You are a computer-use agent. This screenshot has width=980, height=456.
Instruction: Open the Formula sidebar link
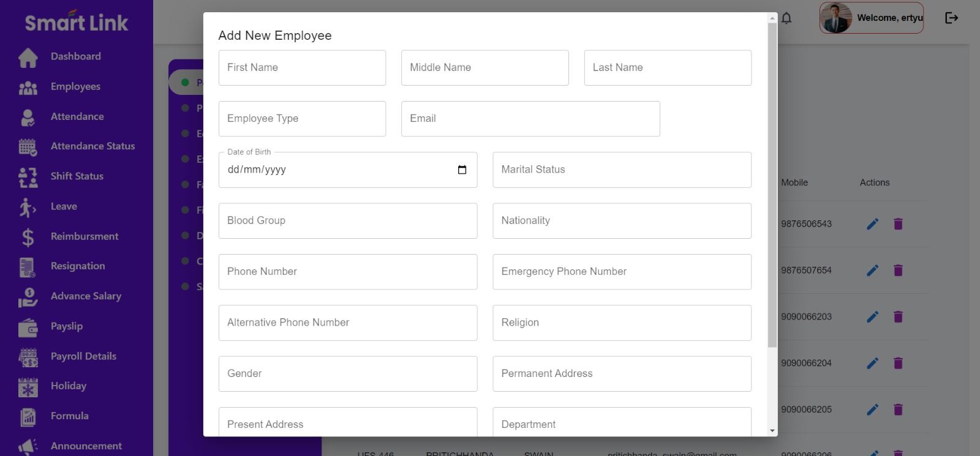point(70,416)
